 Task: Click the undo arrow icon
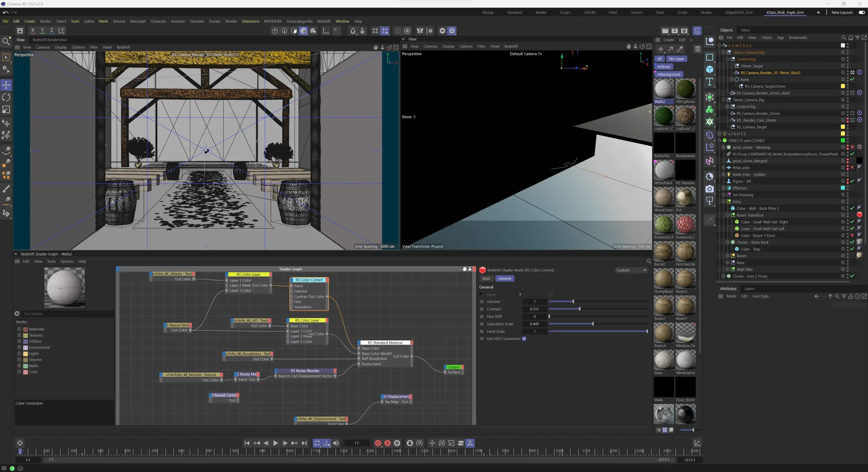(5, 13)
